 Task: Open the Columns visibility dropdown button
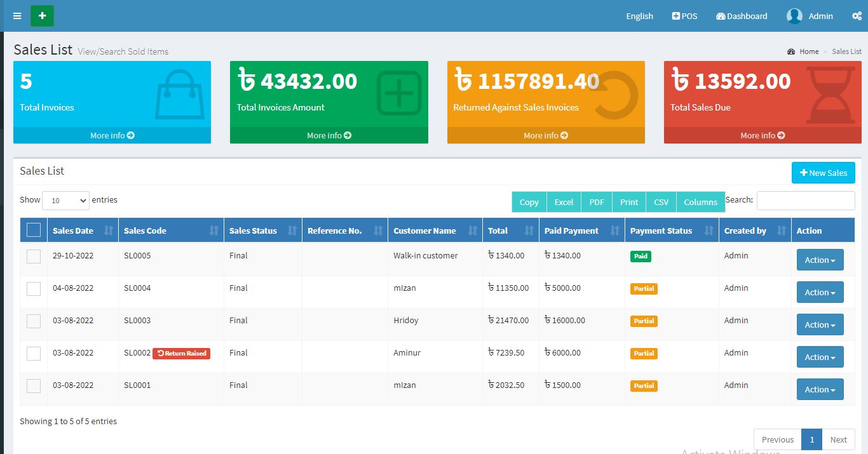click(x=700, y=202)
